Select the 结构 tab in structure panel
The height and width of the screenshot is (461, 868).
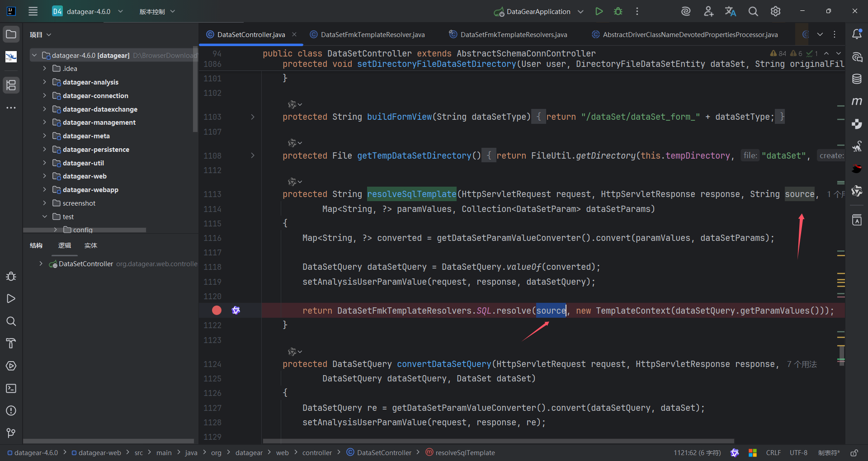point(36,245)
